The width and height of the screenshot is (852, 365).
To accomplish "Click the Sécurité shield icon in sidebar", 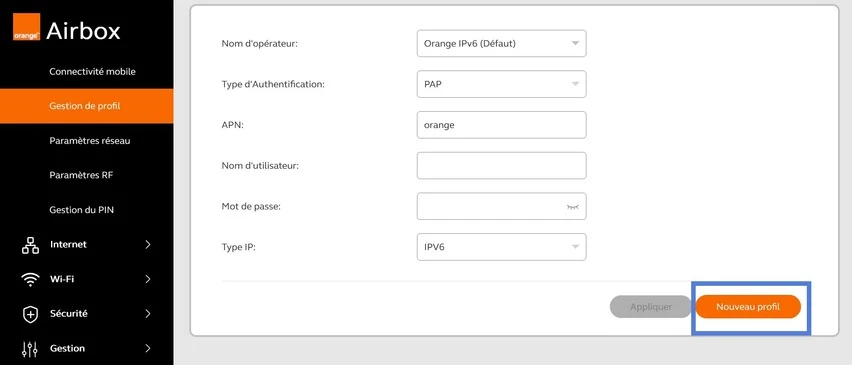I will tap(30, 314).
